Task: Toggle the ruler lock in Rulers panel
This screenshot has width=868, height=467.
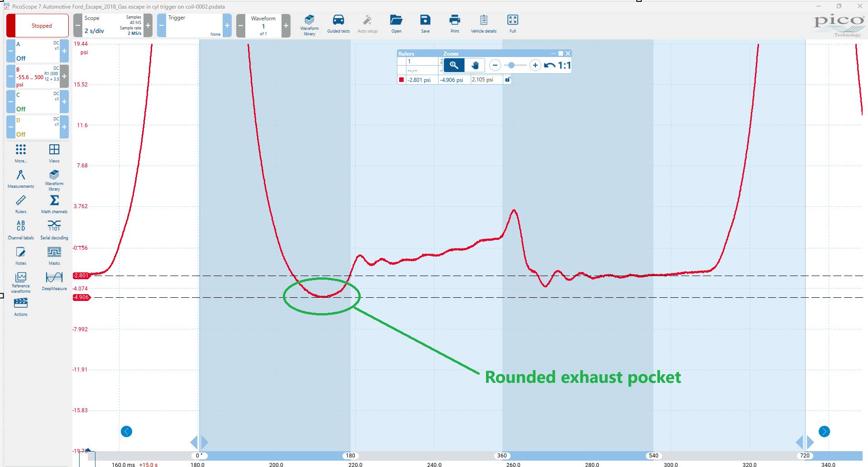Action: tap(507, 79)
